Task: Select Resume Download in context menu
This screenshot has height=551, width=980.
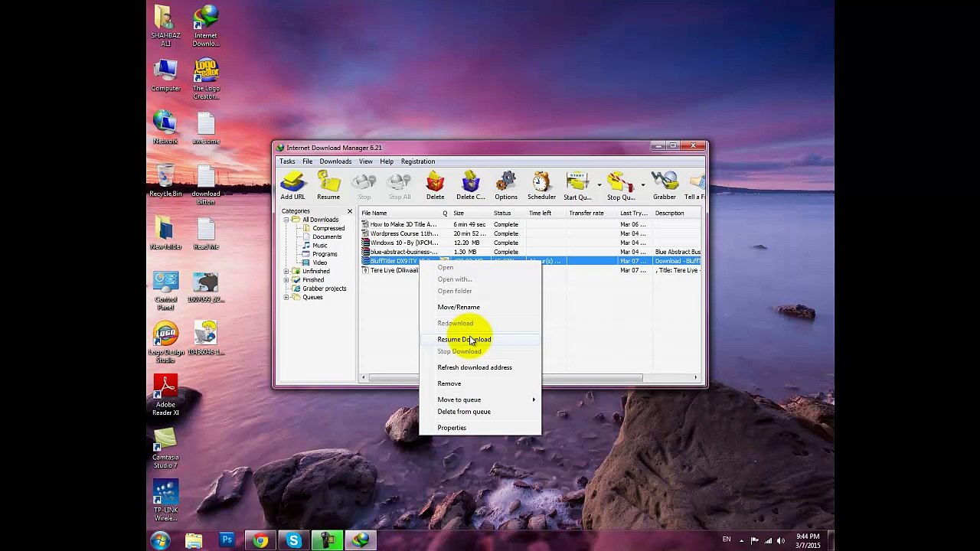Action: tap(464, 340)
